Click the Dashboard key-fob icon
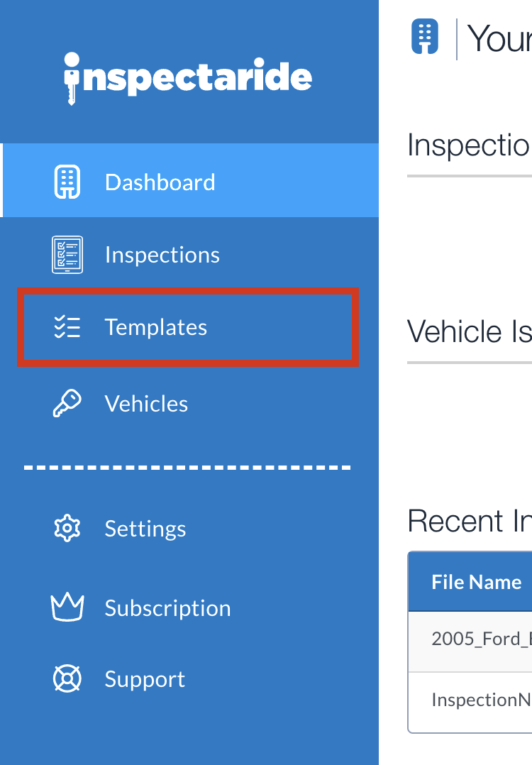 point(67,182)
